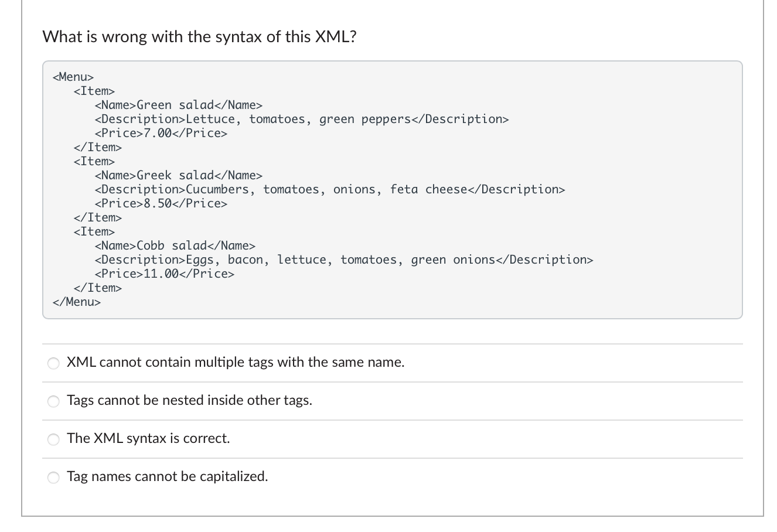Click the price line showing 7.00
The image size is (777, 532).
click(161, 133)
